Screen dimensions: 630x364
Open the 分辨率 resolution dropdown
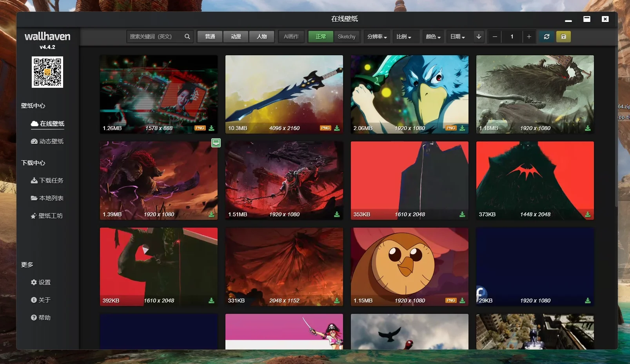pos(376,36)
